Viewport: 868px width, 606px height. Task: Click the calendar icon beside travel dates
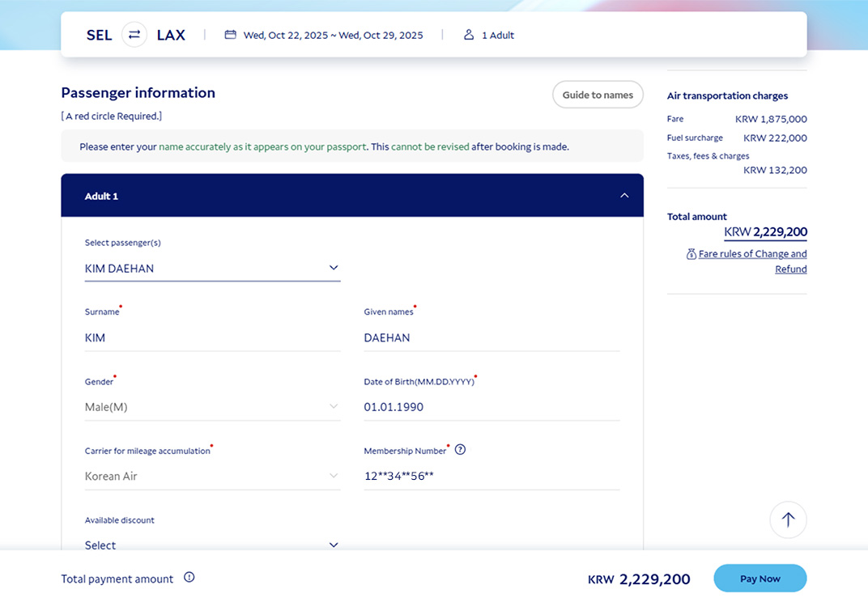coord(230,35)
